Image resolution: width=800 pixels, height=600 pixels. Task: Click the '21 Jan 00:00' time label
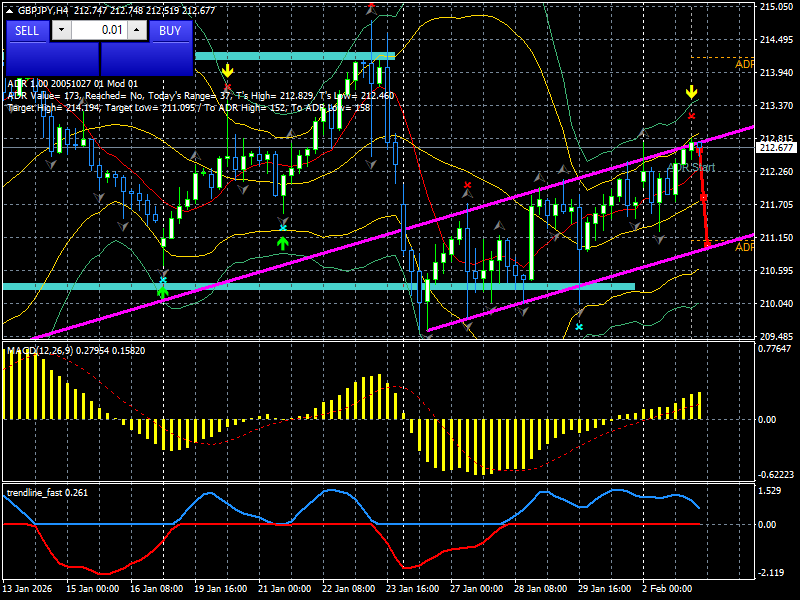coord(285,588)
